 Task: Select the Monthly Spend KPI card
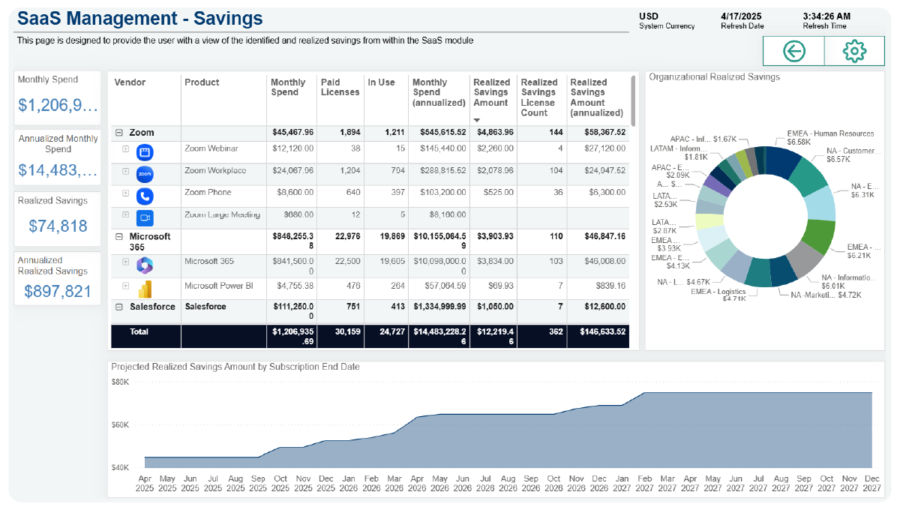click(57, 98)
